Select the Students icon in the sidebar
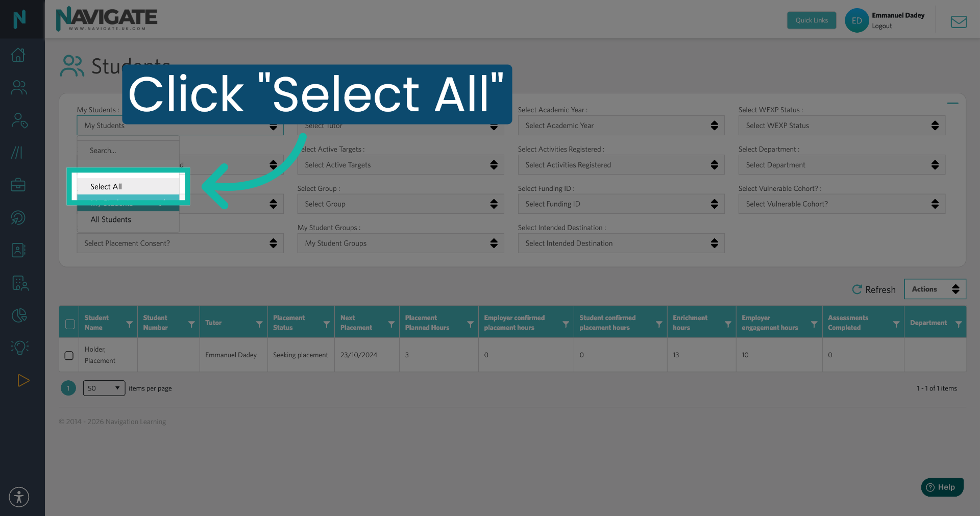 click(18, 87)
